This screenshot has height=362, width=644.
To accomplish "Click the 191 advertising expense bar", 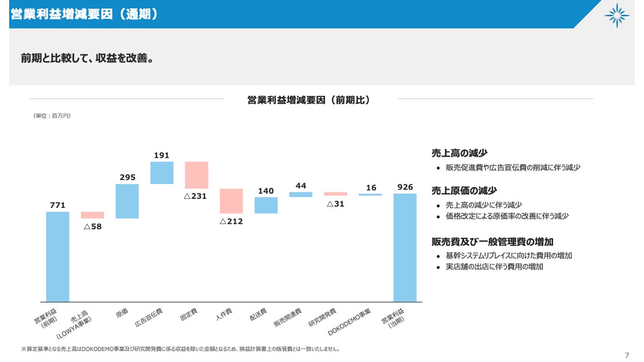I will pyautogui.click(x=162, y=173).
